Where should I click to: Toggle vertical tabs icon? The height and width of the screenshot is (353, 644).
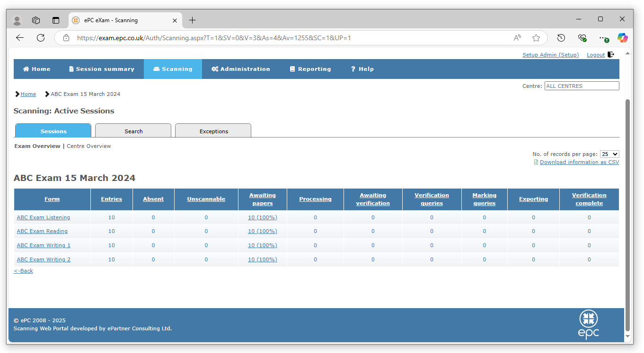(x=56, y=20)
